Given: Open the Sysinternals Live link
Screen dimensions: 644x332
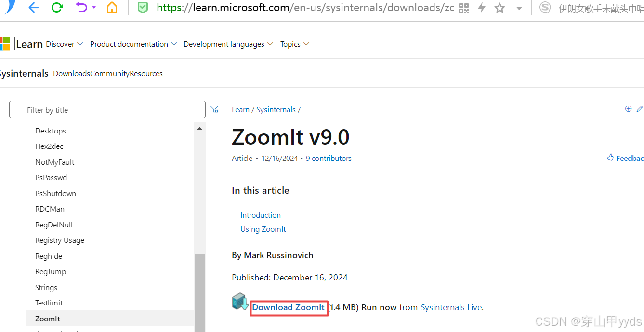Looking at the screenshot, I should click(451, 307).
